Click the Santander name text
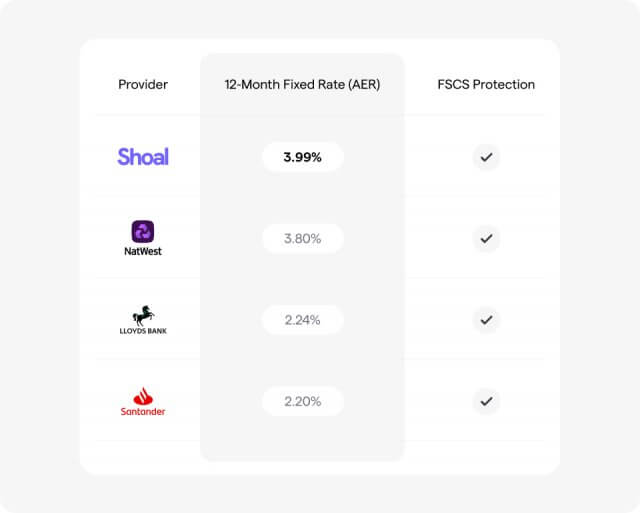Image resolution: width=640 pixels, height=513 pixels. [143, 411]
